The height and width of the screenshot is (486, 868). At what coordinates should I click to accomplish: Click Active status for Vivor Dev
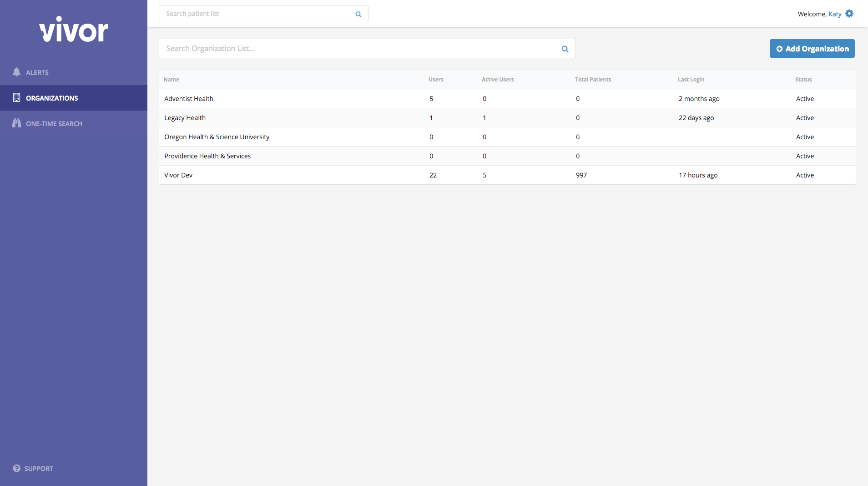pos(805,175)
